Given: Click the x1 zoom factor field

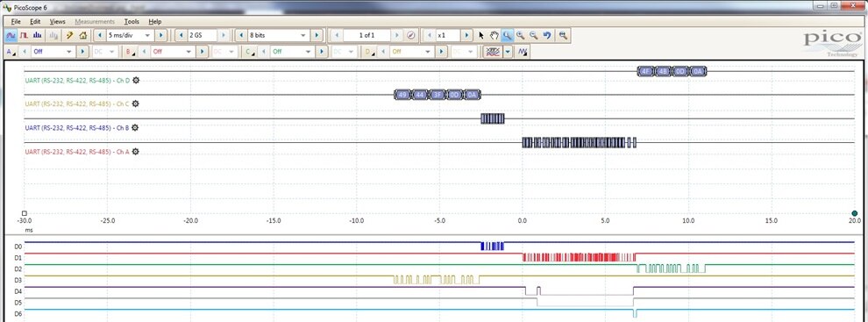Looking at the screenshot, I should point(447,35).
